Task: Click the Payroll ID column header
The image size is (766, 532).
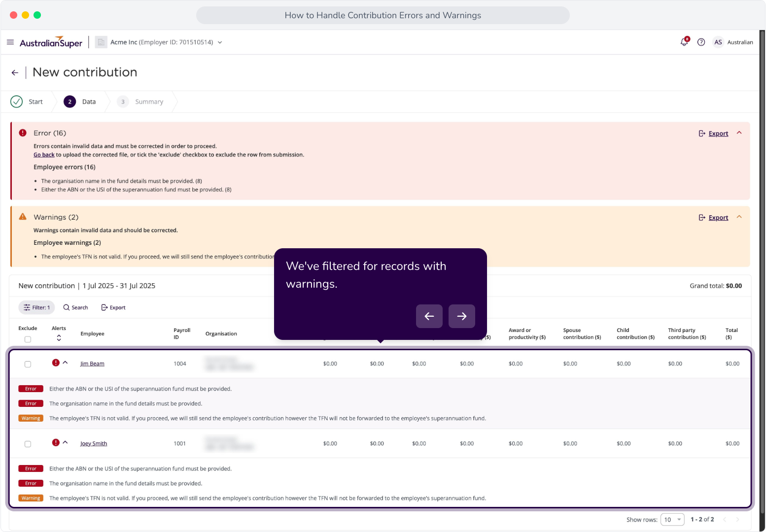Action: [181, 334]
